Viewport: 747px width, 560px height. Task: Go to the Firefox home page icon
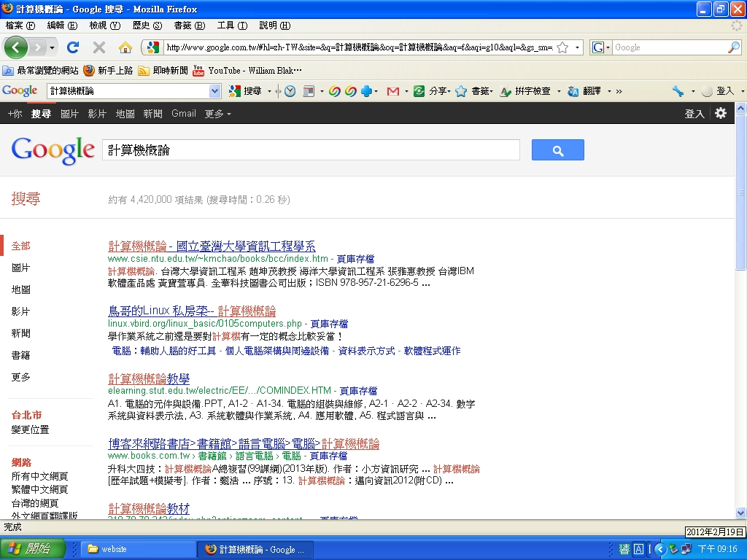click(125, 47)
